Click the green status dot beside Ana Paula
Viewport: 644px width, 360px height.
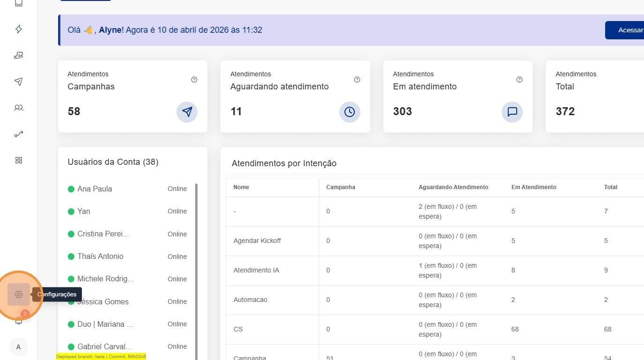[71, 189]
